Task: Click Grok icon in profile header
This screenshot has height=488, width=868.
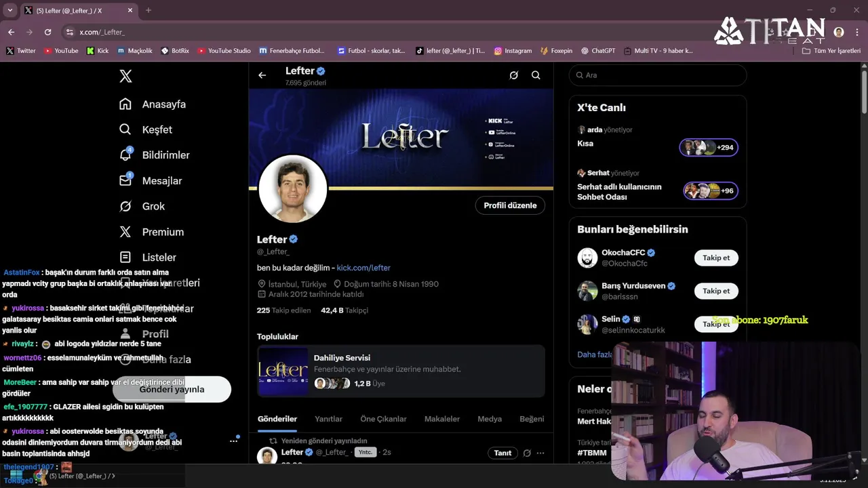Action: pyautogui.click(x=514, y=75)
